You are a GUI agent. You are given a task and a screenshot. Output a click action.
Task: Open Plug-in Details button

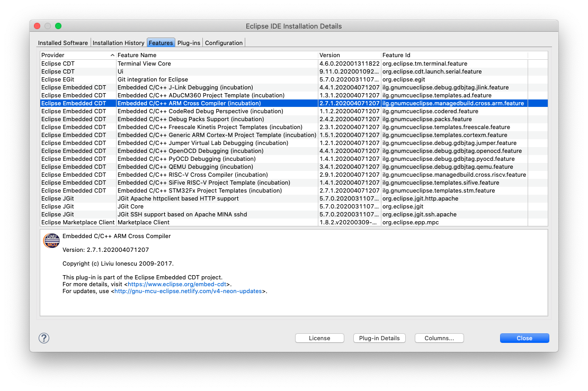[379, 338]
